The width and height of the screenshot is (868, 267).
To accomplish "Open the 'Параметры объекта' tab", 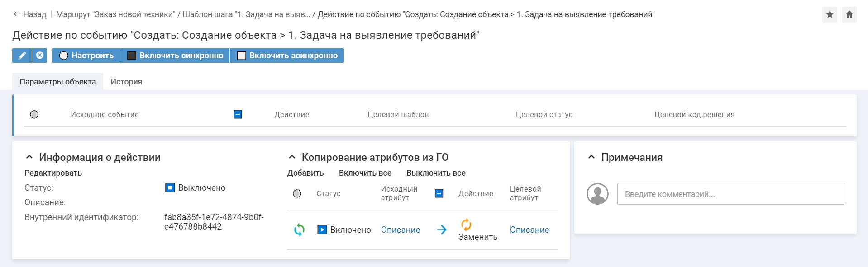I will [57, 82].
